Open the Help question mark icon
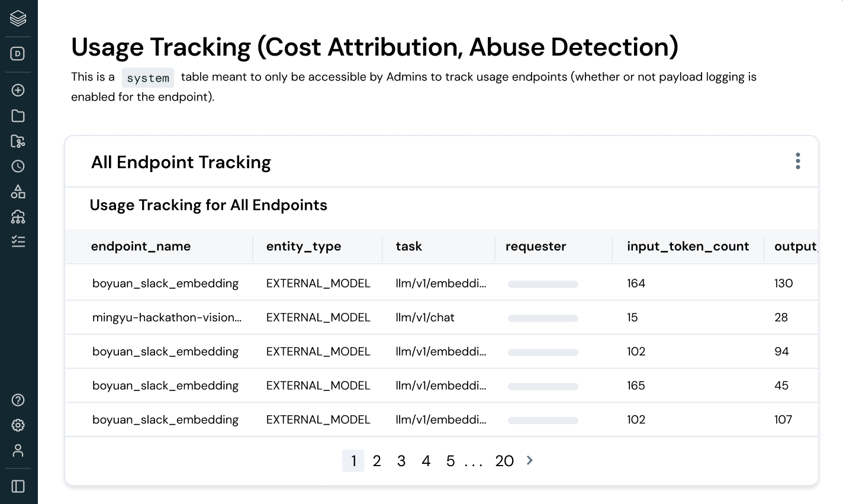843x504 pixels. tap(18, 400)
